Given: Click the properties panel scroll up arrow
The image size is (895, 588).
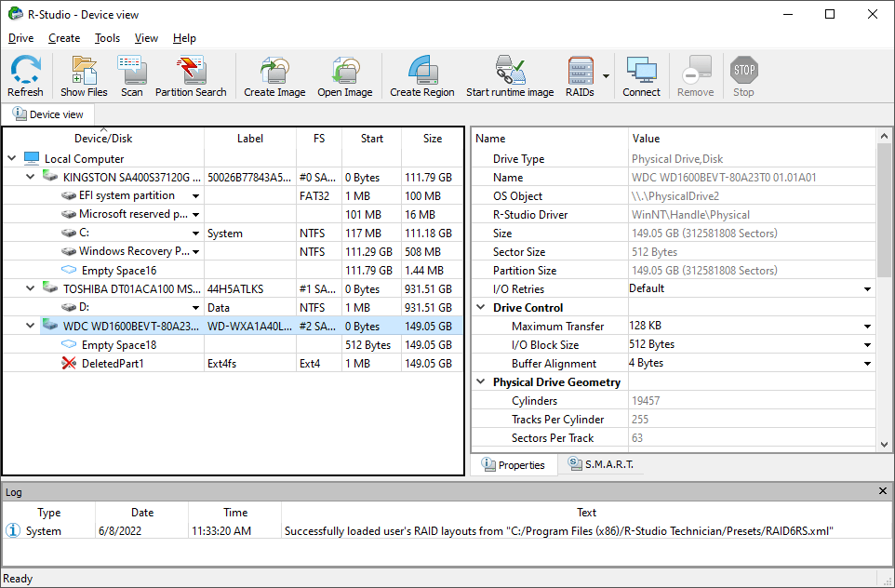Looking at the screenshot, I should [x=884, y=136].
